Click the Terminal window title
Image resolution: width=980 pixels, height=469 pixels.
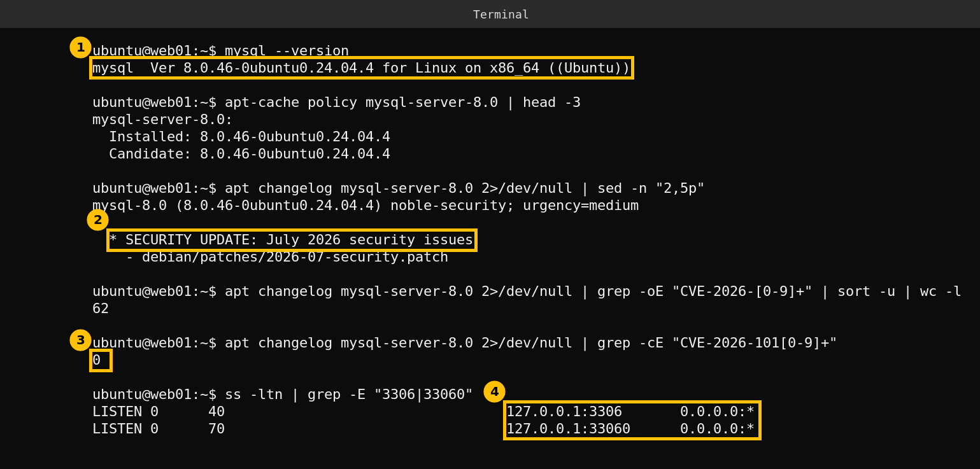[x=501, y=14]
